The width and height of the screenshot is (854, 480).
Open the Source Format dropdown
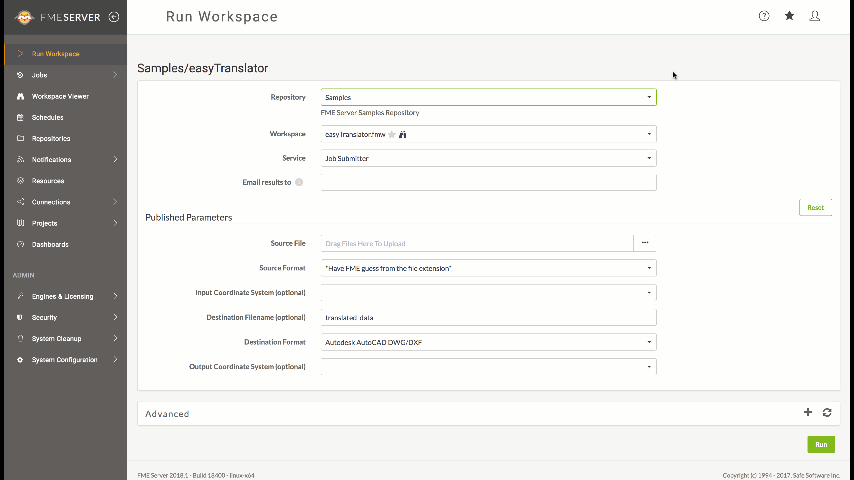point(489,268)
